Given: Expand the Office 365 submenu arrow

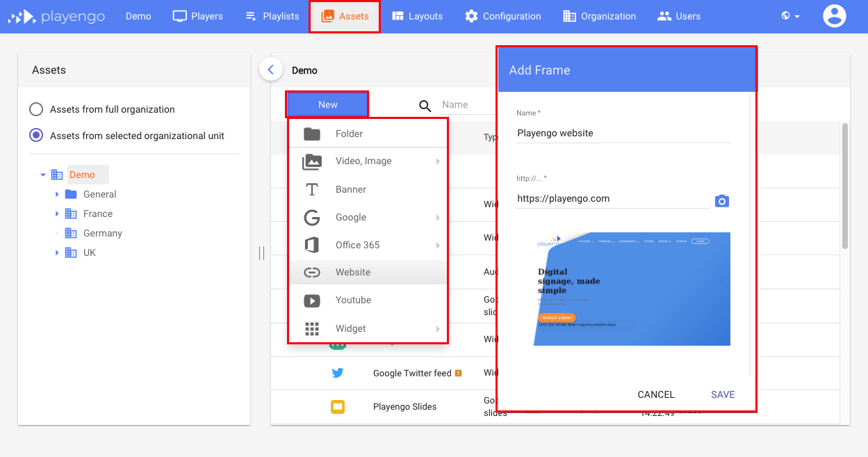Looking at the screenshot, I should pyautogui.click(x=438, y=246).
